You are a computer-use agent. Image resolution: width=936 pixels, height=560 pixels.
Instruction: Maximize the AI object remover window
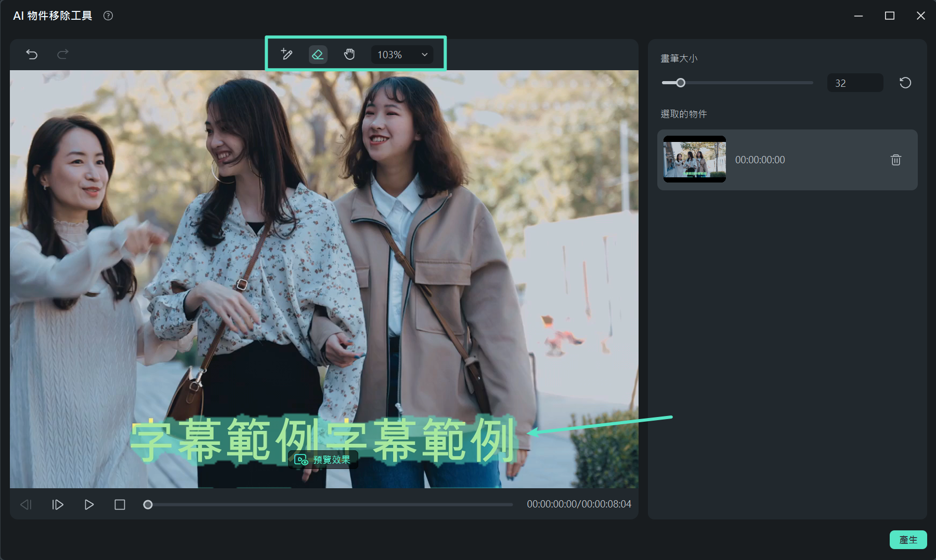click(889, 16)
